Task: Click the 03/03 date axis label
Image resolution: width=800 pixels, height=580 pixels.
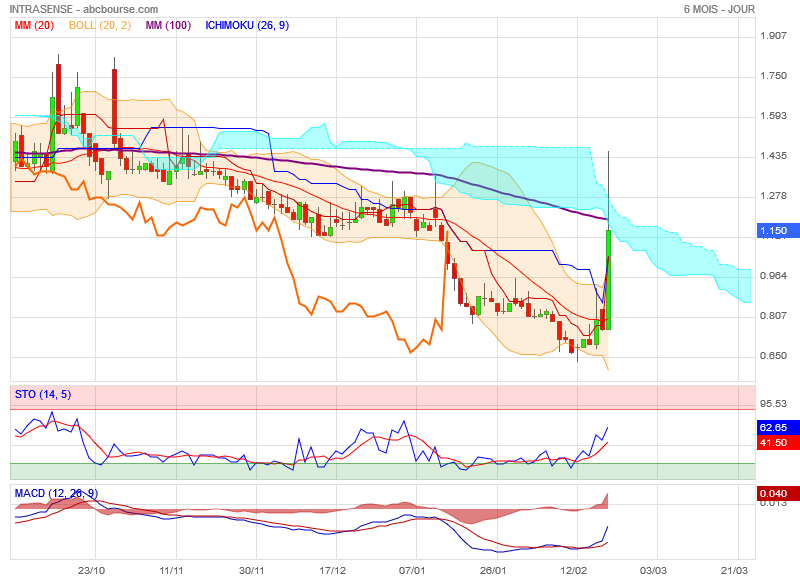Action: (654, 570)
